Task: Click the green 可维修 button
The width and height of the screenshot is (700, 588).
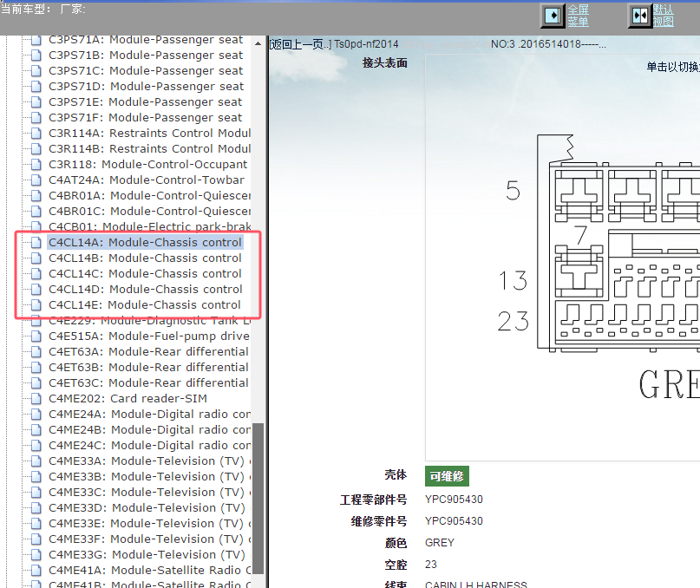Action: click(x=447, y=476)
